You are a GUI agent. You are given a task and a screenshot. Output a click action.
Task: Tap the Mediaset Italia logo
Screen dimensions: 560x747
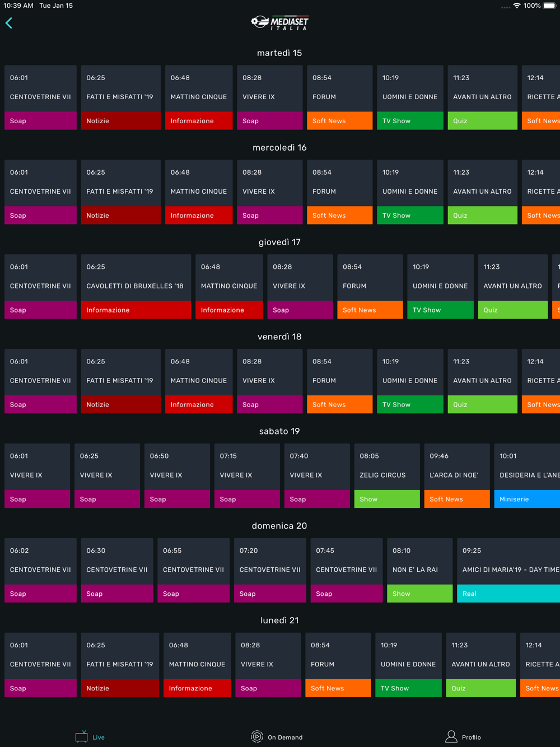point(279,23)
